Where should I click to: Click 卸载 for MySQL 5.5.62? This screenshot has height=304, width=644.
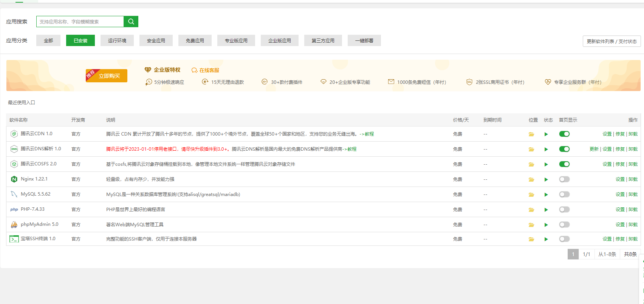633,194
